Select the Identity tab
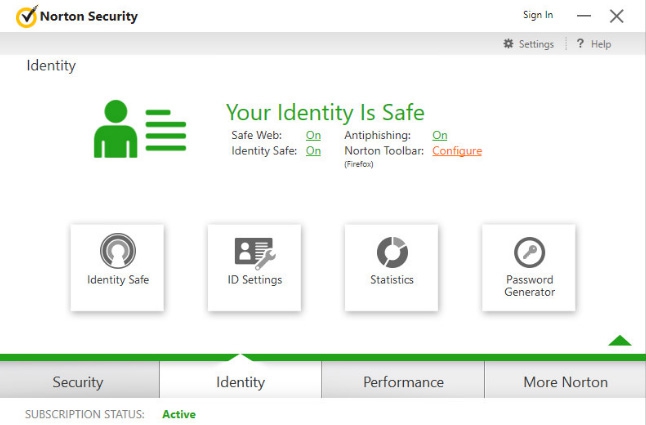Viewport: 646px width, 425px height. pos(240,380)
